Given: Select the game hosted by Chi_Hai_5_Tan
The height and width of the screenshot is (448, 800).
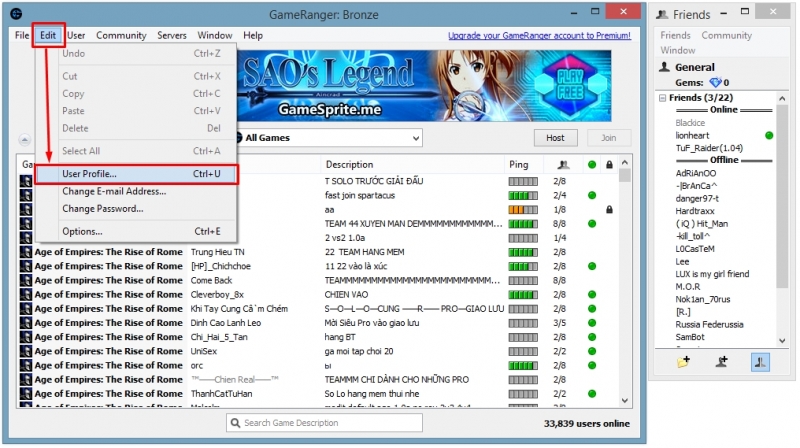Looking at the screenshot, I should 219,337.
